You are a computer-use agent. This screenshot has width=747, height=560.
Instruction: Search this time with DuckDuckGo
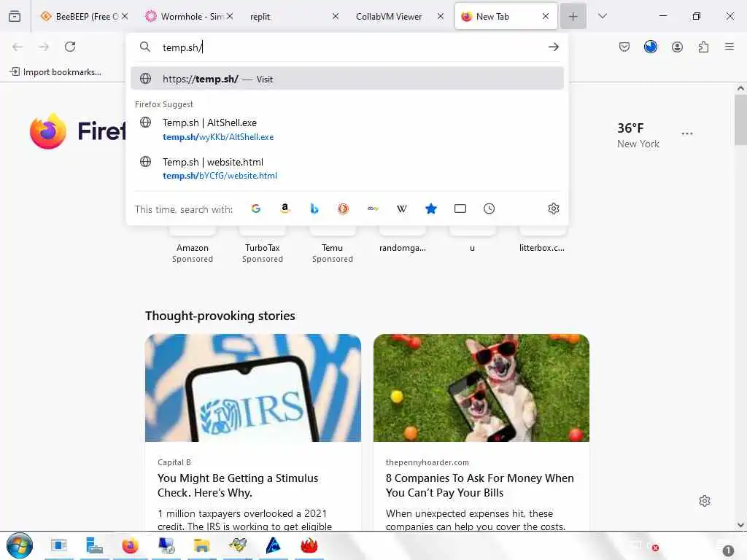pos(343,209)
